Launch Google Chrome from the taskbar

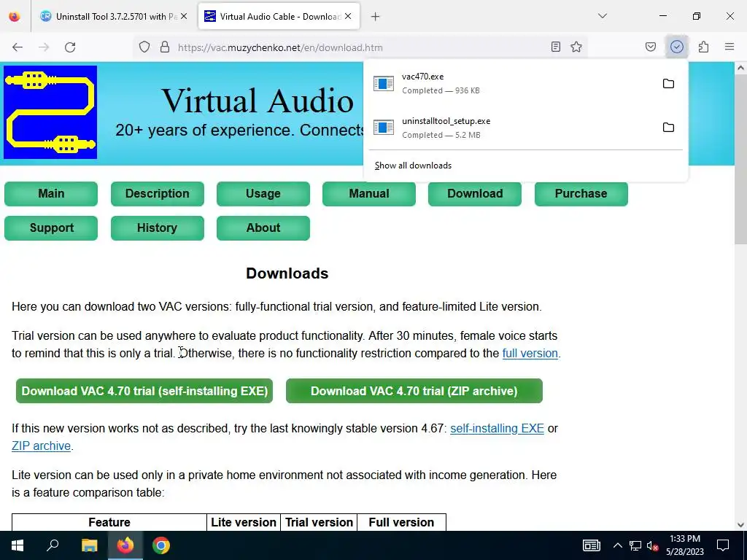[161, 545]
